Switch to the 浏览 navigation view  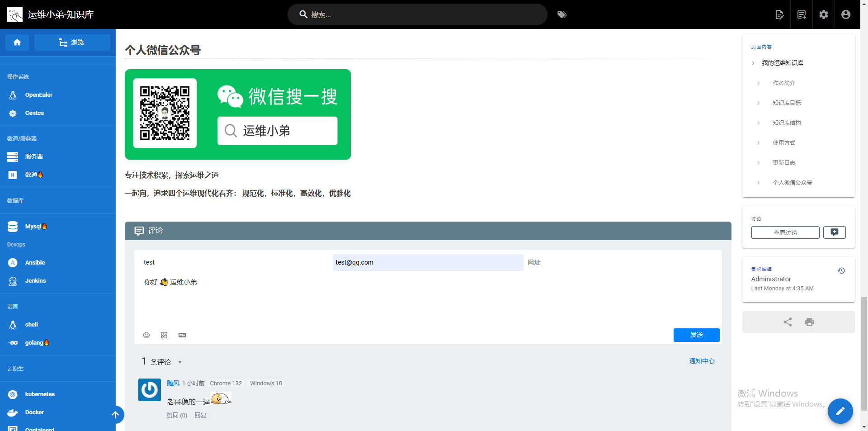pyautogui.click(x=72, y=42)
